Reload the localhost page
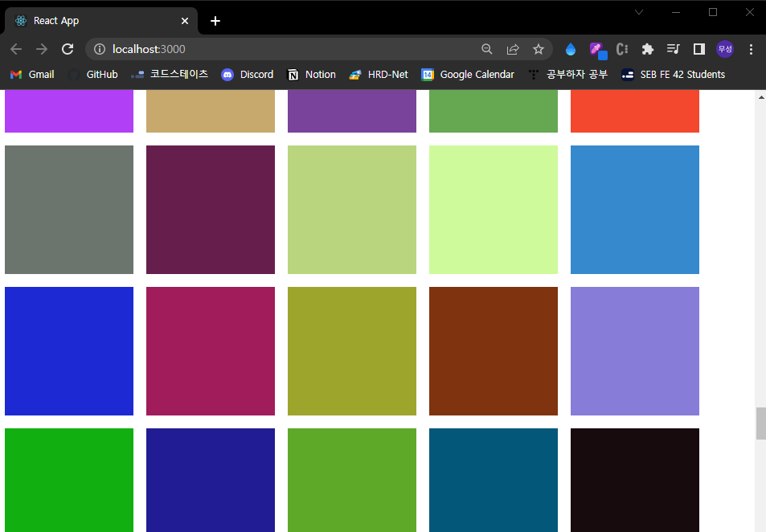 point(68,49)
